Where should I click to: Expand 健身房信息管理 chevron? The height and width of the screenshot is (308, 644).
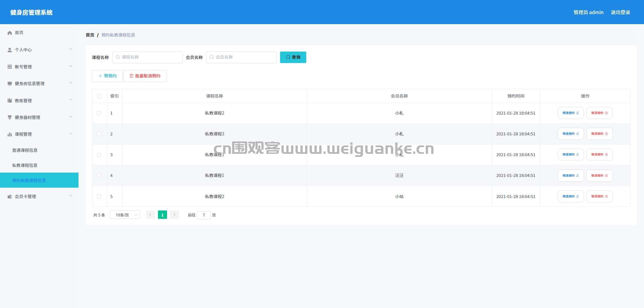click(71, 83)
